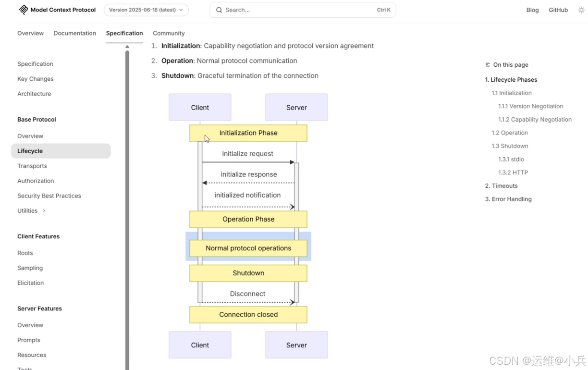Jump to 3. Error Handling section
The image size is (588, 370).
click(x=508, y=199)
